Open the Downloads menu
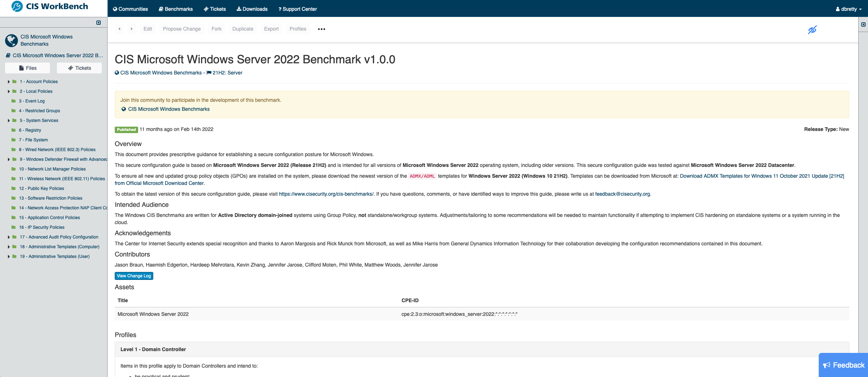 [x=252, y=9]
